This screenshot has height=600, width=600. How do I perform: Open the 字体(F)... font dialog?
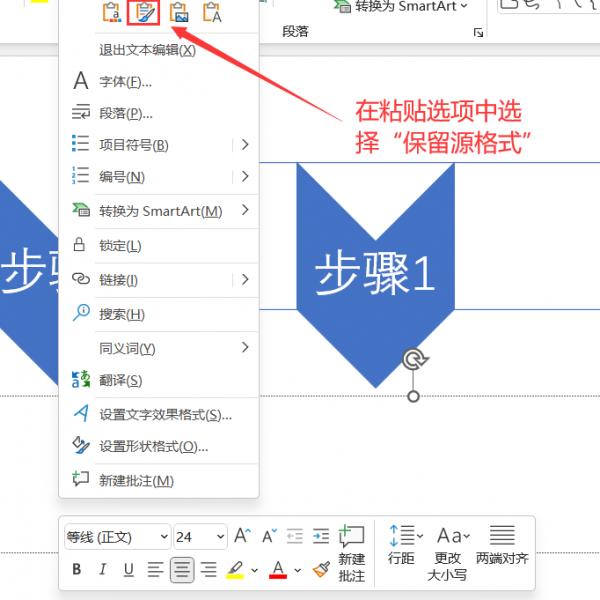158,82
